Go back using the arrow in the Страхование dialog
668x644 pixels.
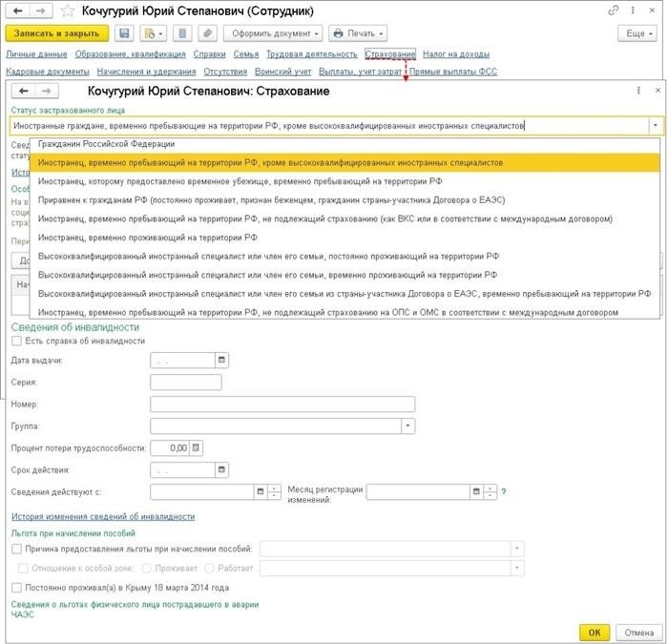click(24, 91)
